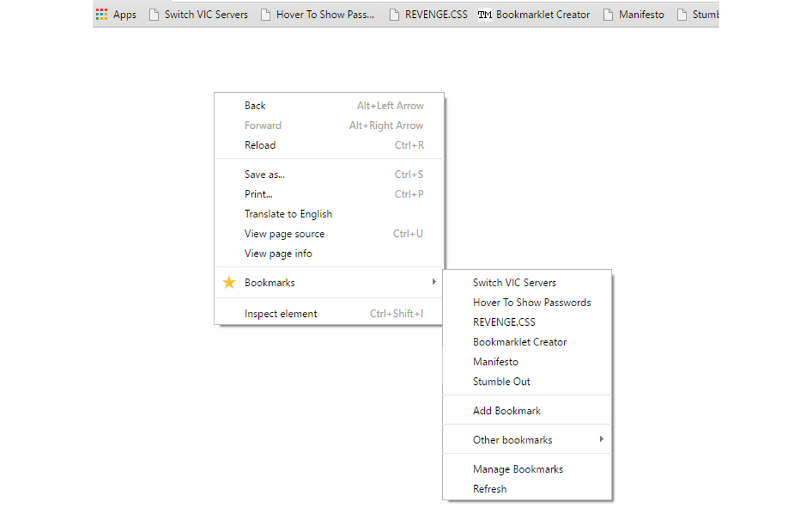The height and width of the screenshot is (508, 812).
Task: Select Reload from the context menu
Action: [329, 145]
